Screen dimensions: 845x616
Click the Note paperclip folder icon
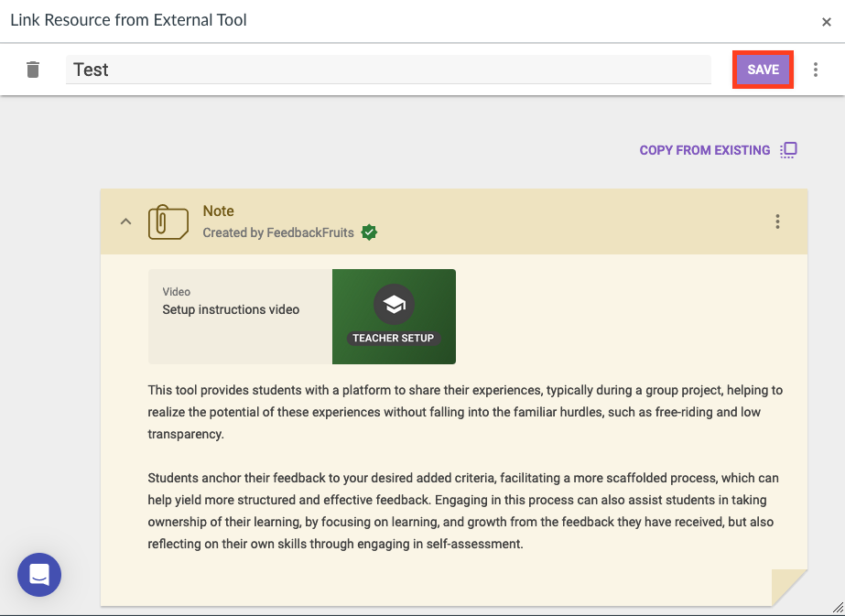pos(168,222)
